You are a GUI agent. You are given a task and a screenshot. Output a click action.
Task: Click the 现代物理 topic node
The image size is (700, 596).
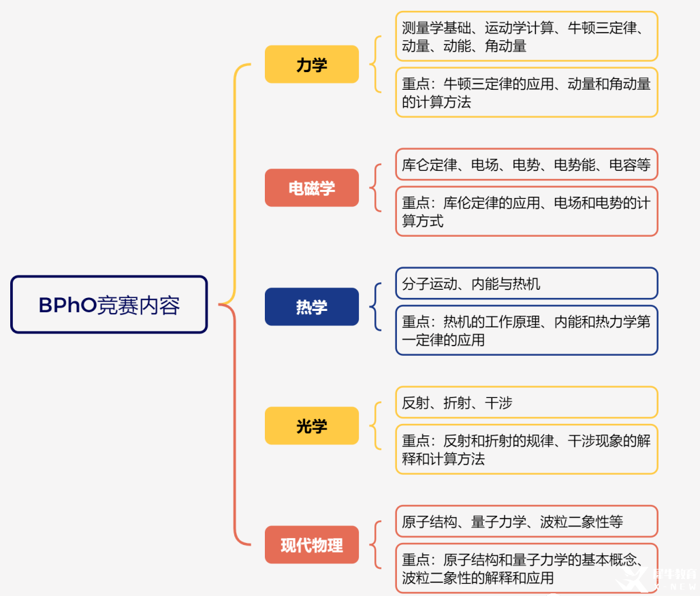coord(311,545)
